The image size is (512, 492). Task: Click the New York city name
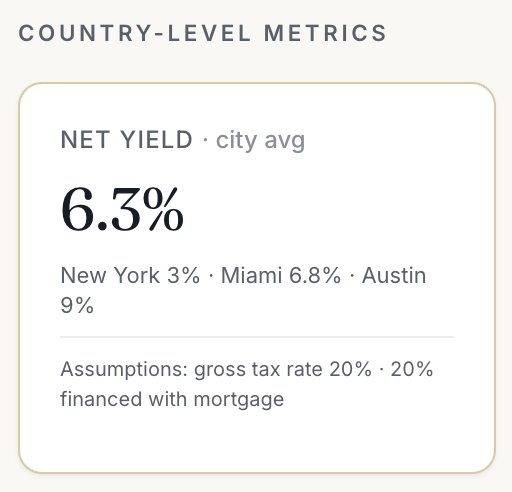pyautogui.click(x=110, y=276)
